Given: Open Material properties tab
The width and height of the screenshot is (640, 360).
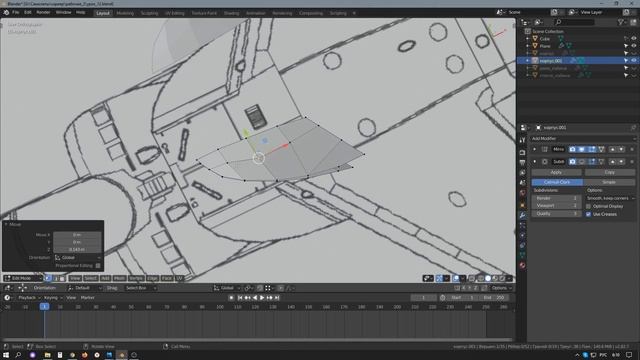Looking at the screenshot, I should point(522,265).
